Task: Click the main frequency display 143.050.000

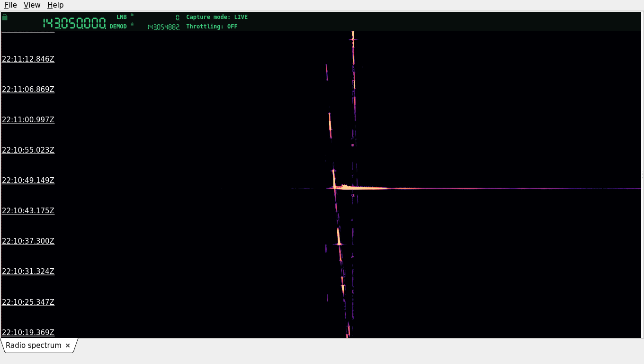Action: point(74,23)
